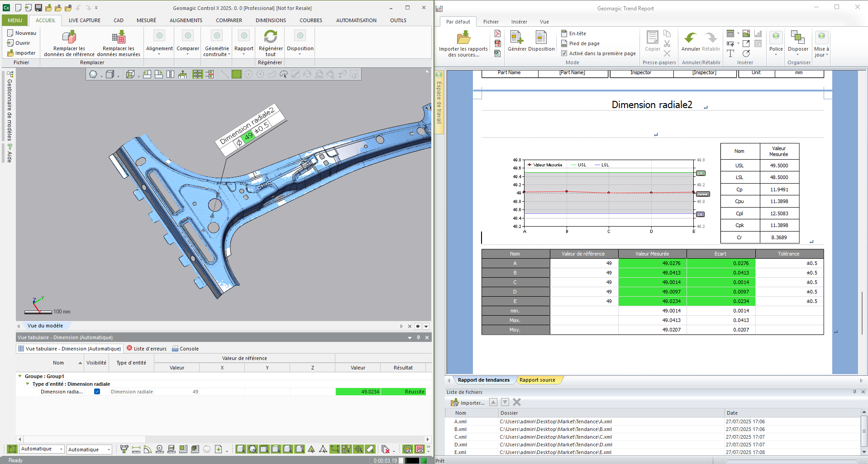Click the Générer report icon
The height and width of the screenshot is (464, 868).
coord(516,38)
